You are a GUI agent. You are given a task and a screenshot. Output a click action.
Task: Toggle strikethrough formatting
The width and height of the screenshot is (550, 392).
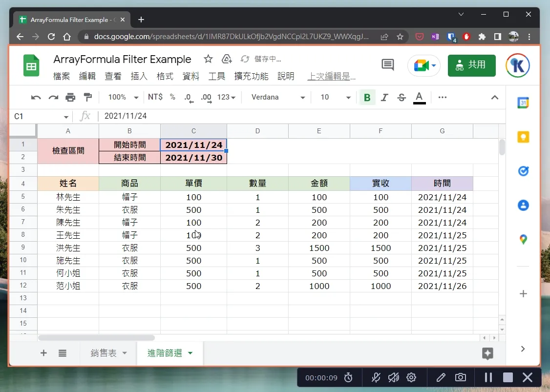[402, 98]
